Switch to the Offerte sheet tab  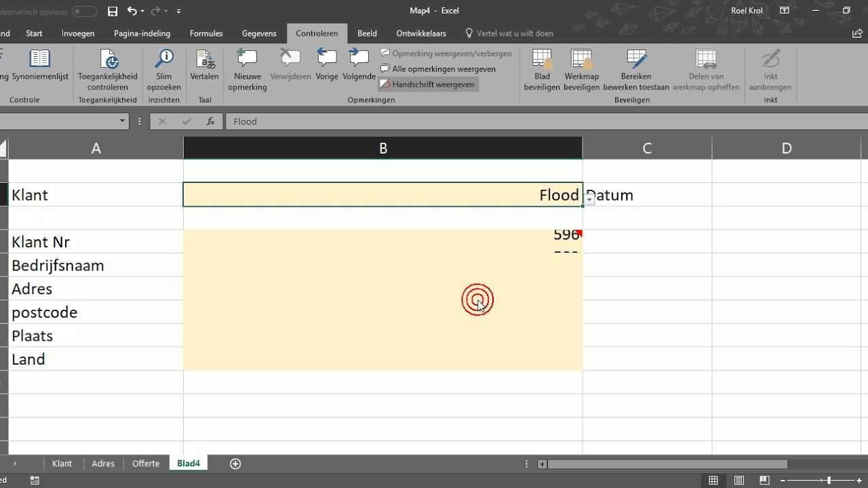(146, 464)
